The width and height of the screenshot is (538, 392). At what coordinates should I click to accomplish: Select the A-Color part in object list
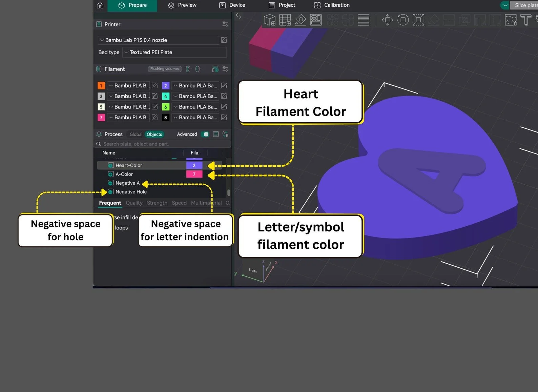(x=124, y=174)
